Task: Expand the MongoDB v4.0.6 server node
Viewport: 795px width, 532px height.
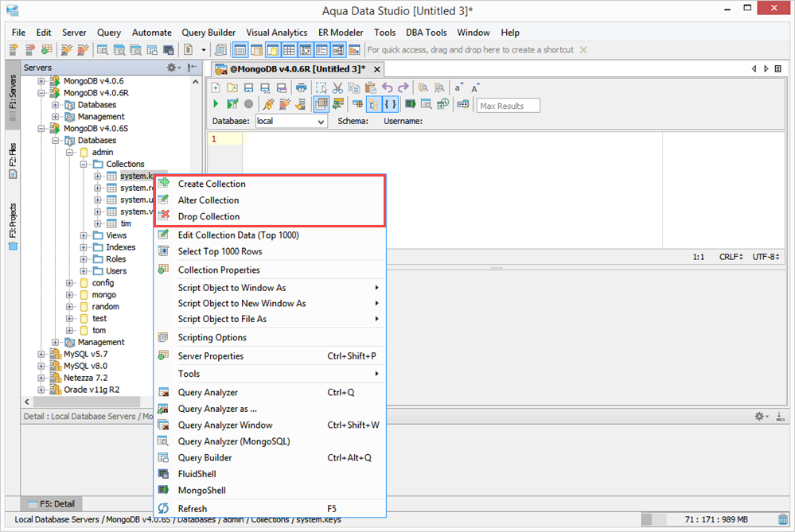Action: pos(41,81)
